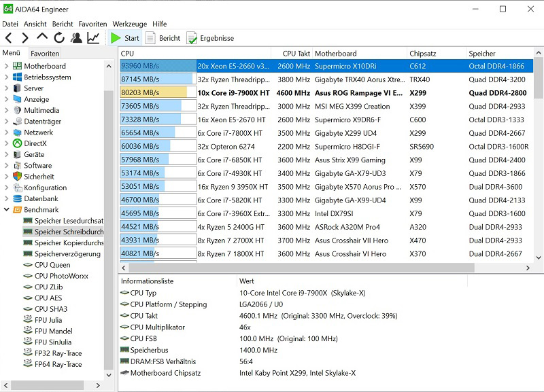This screenshot has width=544, height=392.
Task: Open the Ergebnisse toolbar button
Action: point(210,38)
